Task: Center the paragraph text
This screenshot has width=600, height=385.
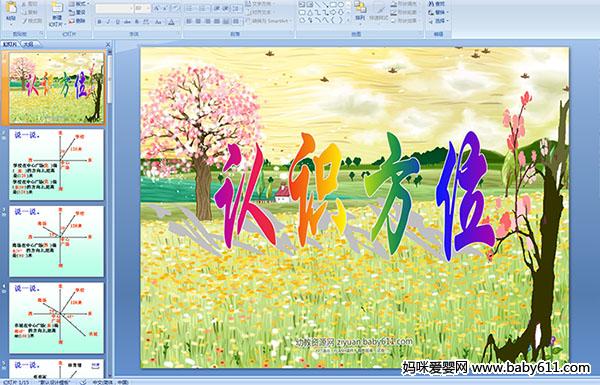Action: point(198,21)
